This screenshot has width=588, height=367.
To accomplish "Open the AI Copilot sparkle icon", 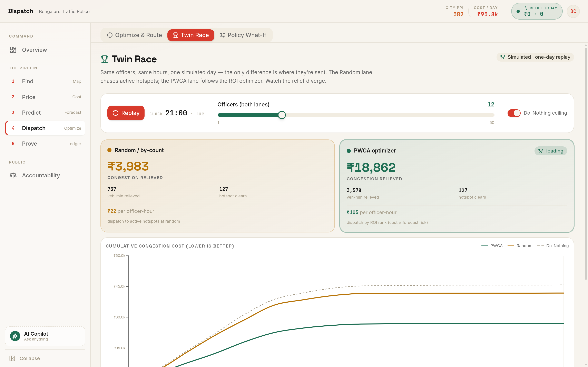I will [15, 336].
